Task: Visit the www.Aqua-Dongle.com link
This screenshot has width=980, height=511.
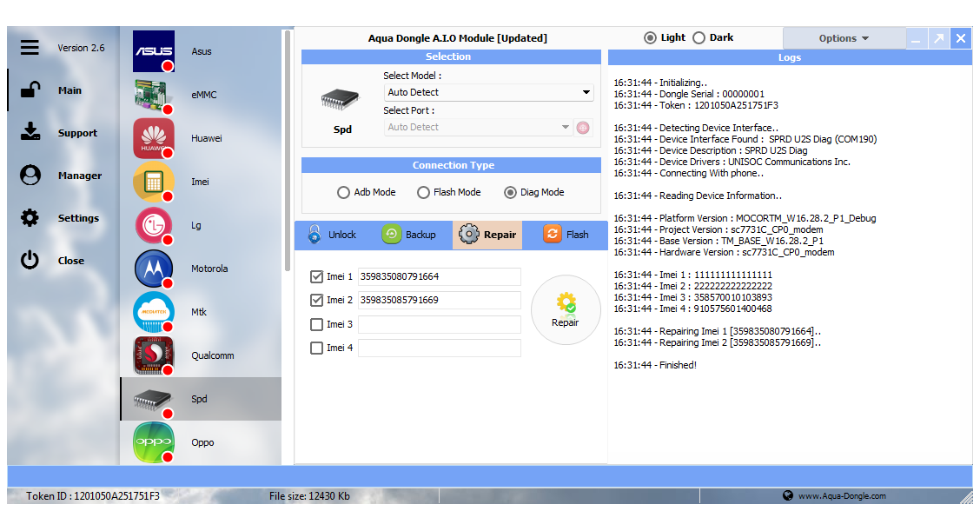Action: (842, 496)
